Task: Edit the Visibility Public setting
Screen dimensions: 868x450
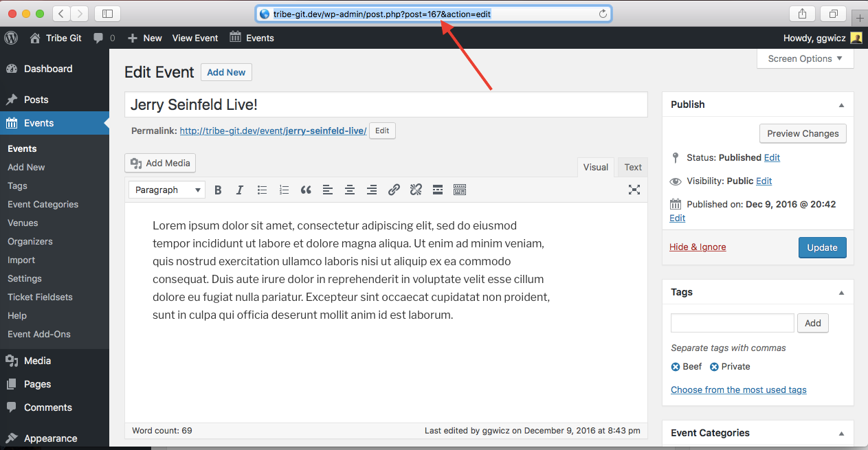Action: pyautogui.click(x=764, y=181)
